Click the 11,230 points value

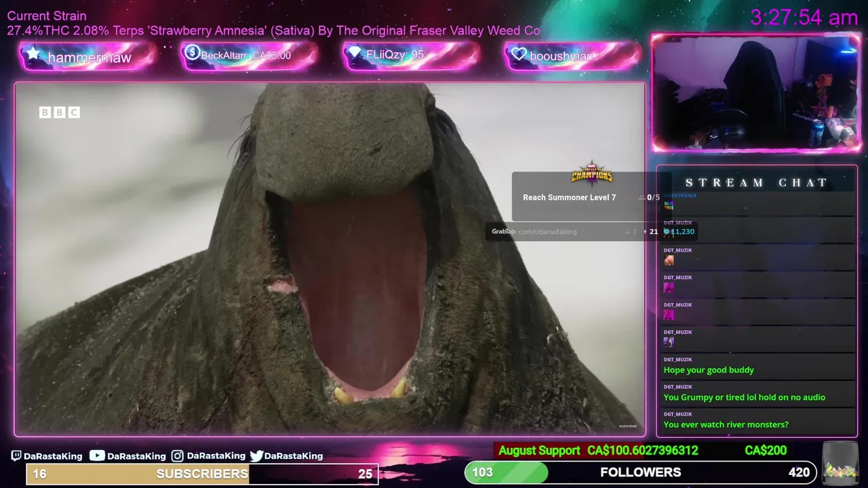(683, 232)
